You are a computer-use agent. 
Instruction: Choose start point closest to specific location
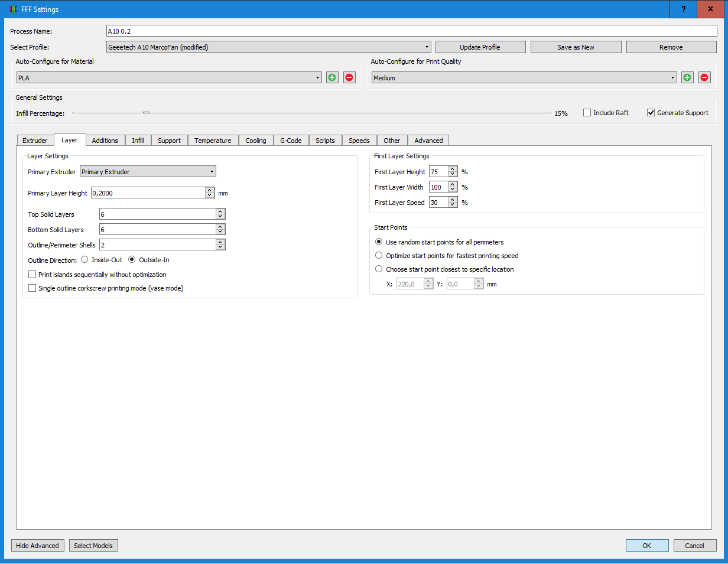379,269
